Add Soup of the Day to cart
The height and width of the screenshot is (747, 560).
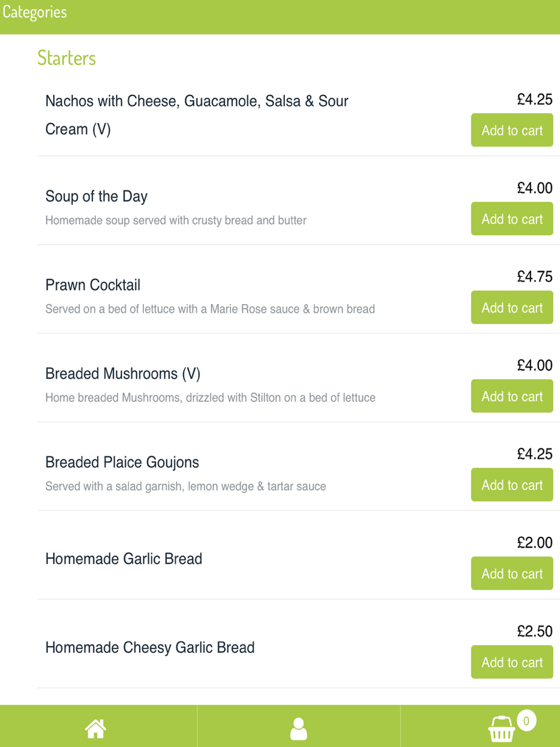(x=512, y=219)
